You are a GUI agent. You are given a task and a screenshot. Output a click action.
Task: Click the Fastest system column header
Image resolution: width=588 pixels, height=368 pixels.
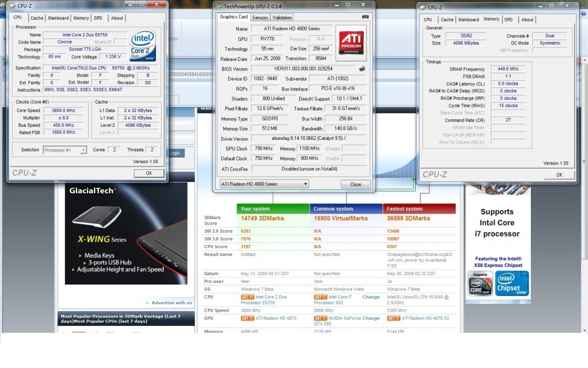pos(419,209)
